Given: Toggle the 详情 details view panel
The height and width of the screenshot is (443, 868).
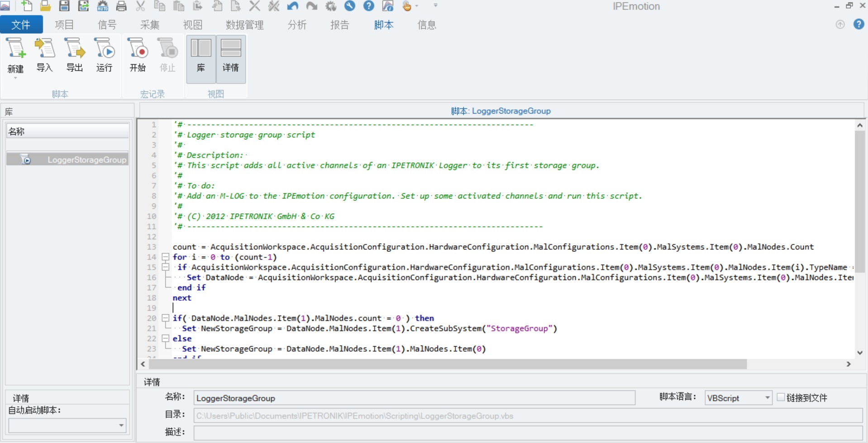Looking at the screenshot, I should tap(231, 59).
